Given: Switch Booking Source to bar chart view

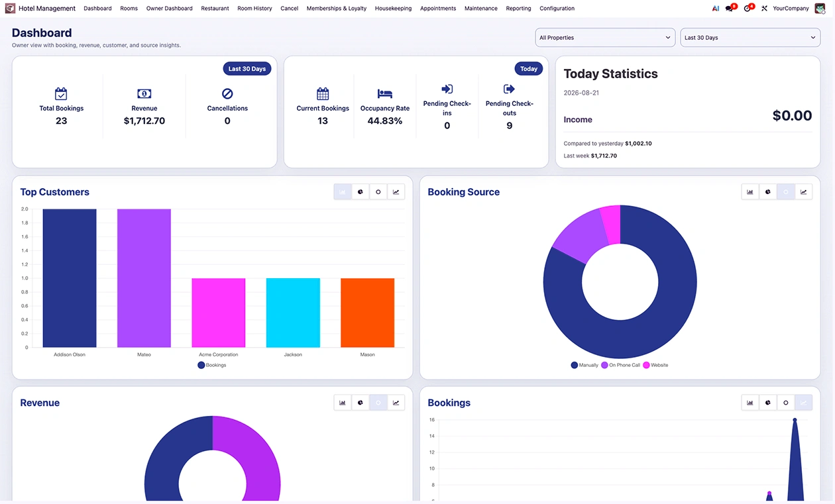Looking at the screenshot, I should (x=750, y=192).
